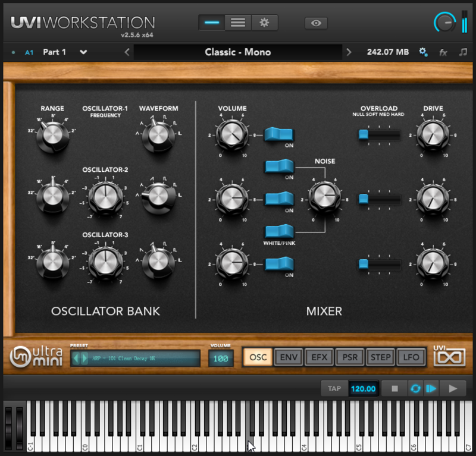Switch to the EFX tab
Viewport: 476px width, 456px height.
[319, 357]
